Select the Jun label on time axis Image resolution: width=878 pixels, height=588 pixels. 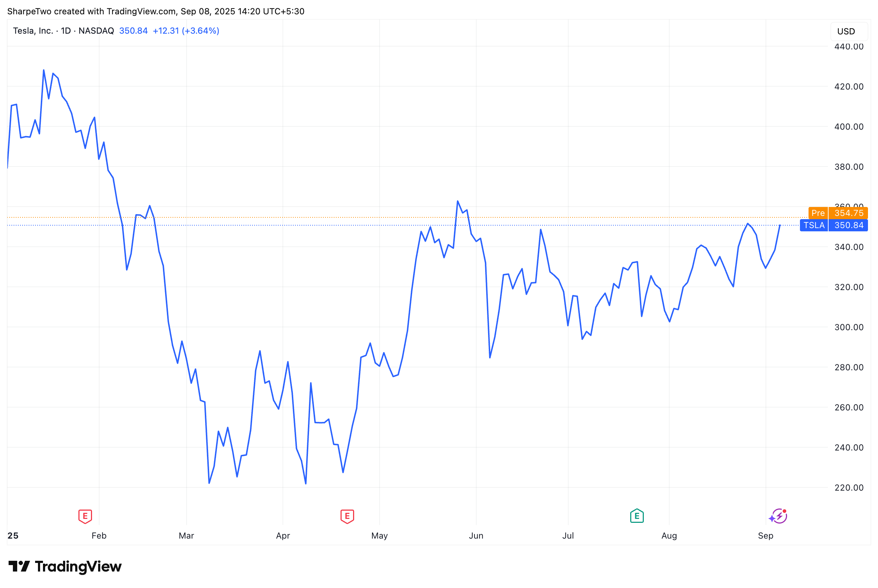click(x=476, y=536)
